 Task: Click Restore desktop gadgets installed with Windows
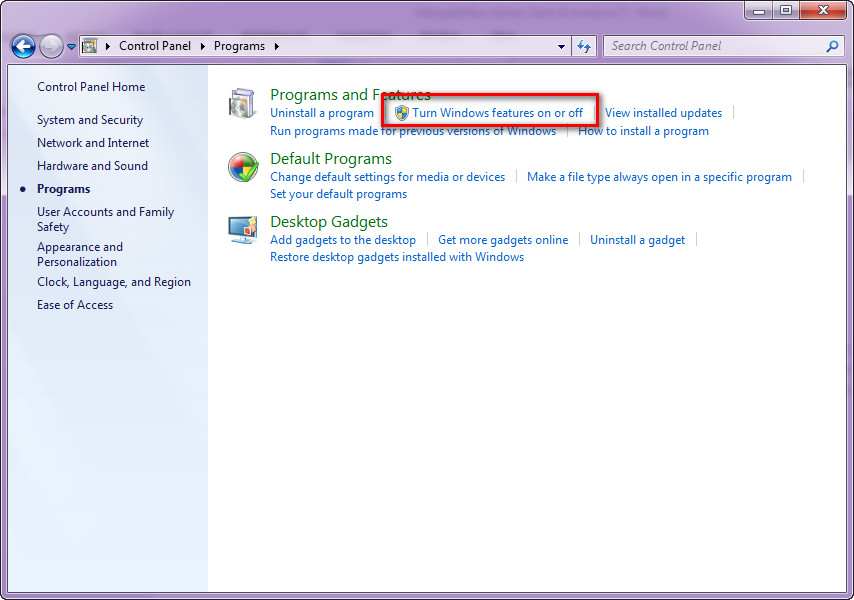coord(396,256)
